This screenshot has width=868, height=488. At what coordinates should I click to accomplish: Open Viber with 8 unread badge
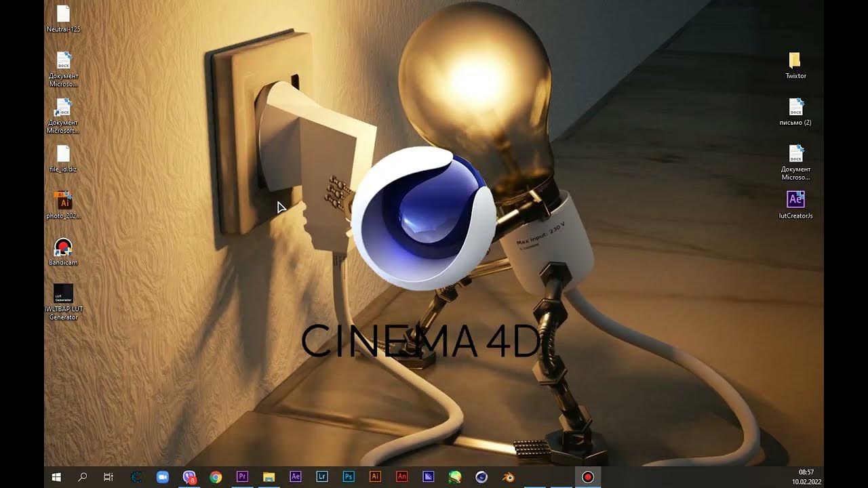click(x=189, y=477)
